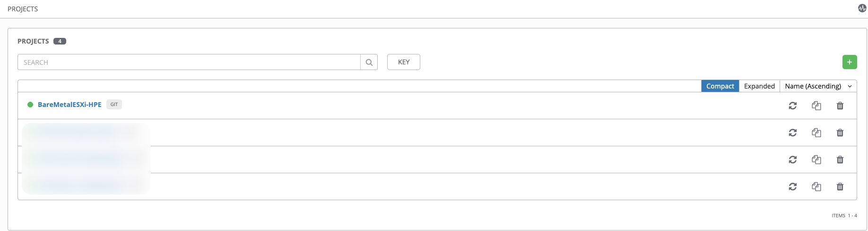Click copy icon in second project row
868x231 pixels.
click(816, 133)
